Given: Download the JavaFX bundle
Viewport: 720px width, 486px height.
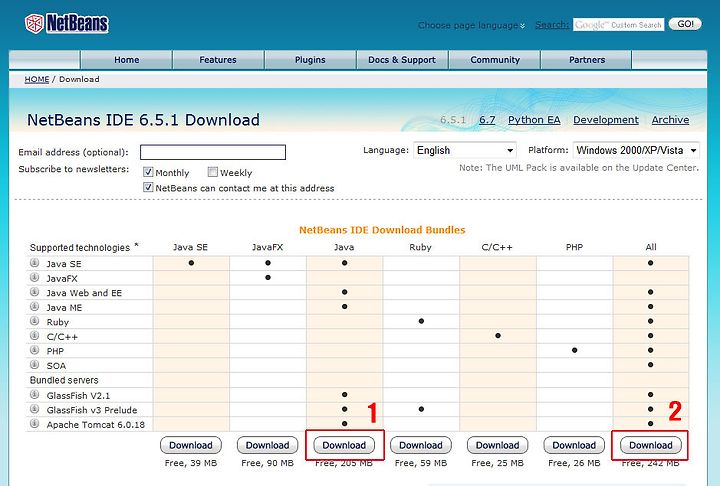Looking at the screenshot, I should click(267, 445).
